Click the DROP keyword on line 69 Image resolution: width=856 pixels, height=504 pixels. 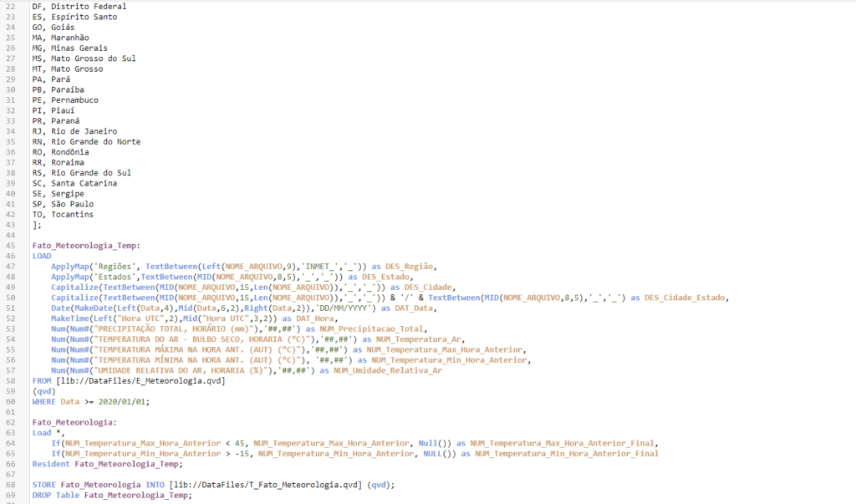click(x=42, y=495)
